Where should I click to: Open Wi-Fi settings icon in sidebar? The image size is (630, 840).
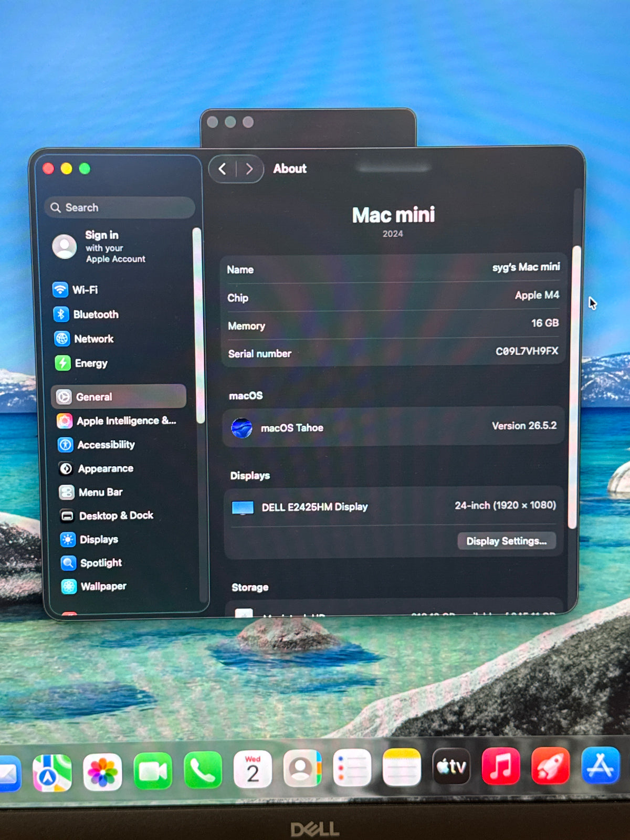[60, 290]
